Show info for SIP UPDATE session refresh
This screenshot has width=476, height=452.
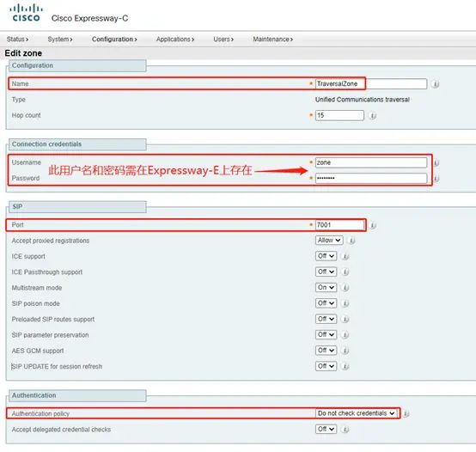(x=345, y=366)
